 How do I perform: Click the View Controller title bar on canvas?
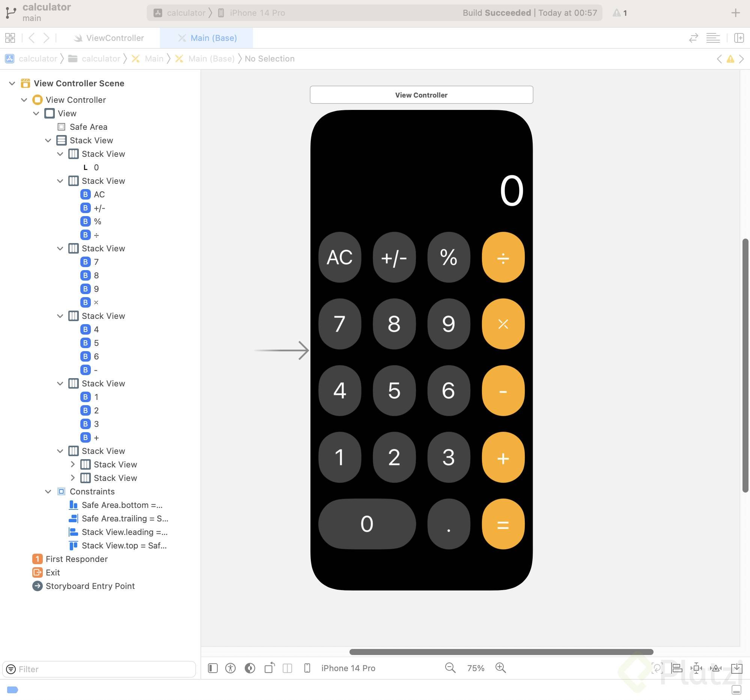pyautogui.click(x=422, y=95)
